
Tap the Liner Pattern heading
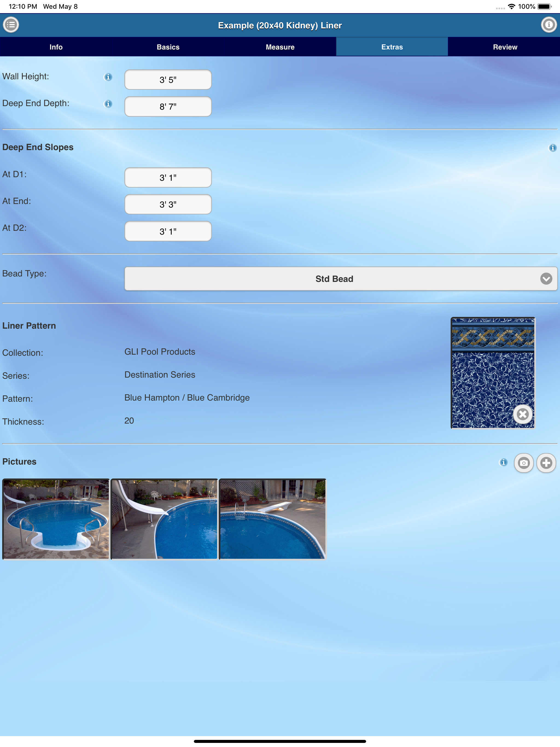pos(29,326)
